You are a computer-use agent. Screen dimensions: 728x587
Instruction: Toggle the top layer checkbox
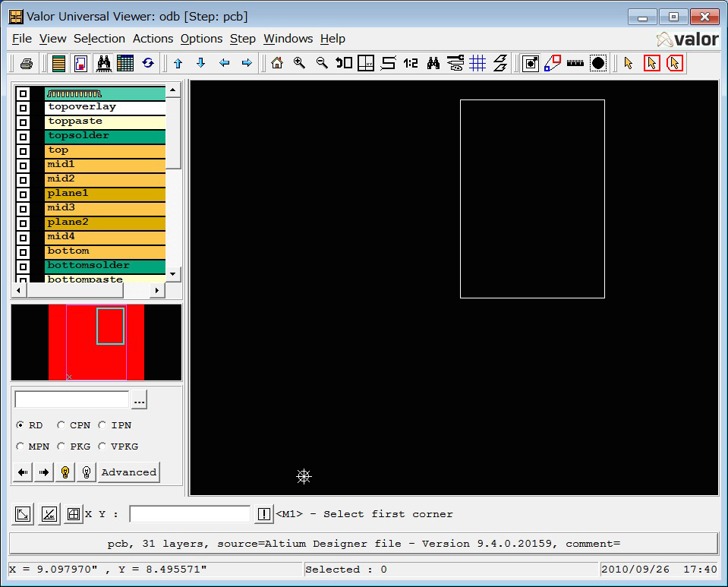point(23,151)
